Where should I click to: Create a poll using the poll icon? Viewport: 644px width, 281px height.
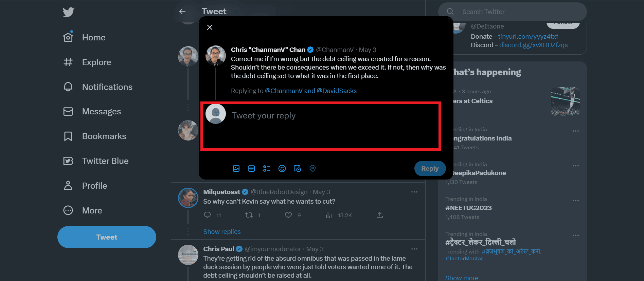point(267,168)
